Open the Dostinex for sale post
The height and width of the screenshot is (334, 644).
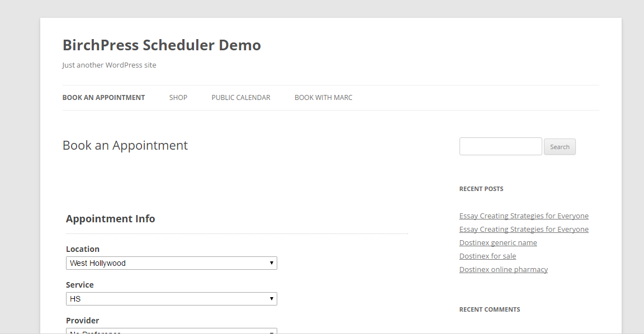[x=487, y=256]
